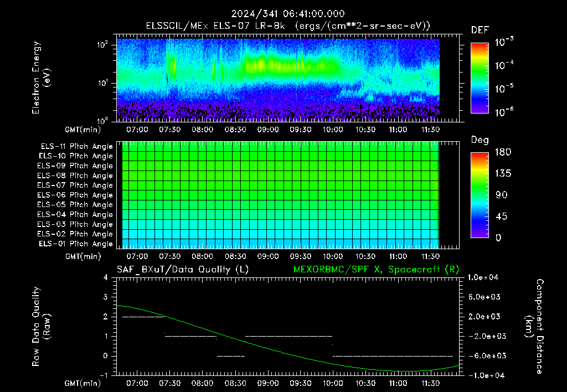Click the 1.0e+04 right axis value
Image resolution: width=567 pixels, height=392 pixels.
click(x=483, y=277)
